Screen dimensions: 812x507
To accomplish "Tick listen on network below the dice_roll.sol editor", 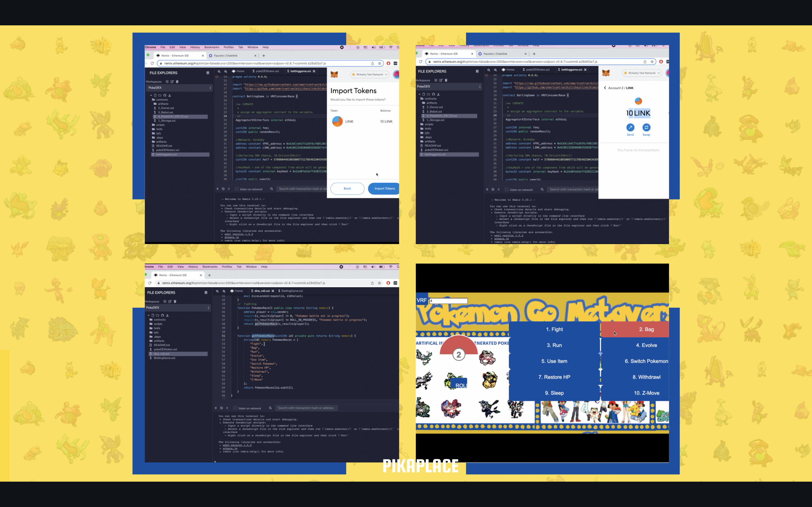I will 235,408.
